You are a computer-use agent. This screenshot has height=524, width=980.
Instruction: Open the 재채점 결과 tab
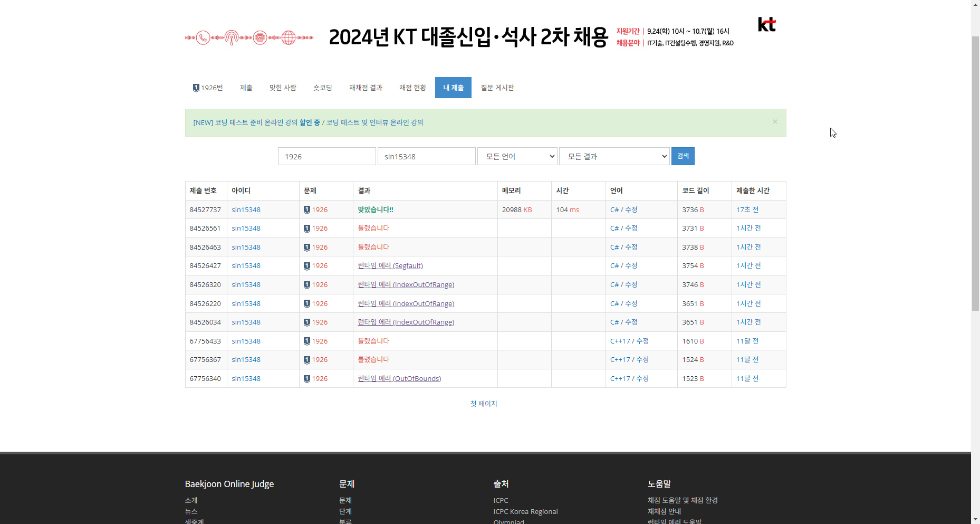tap(366, 88)
